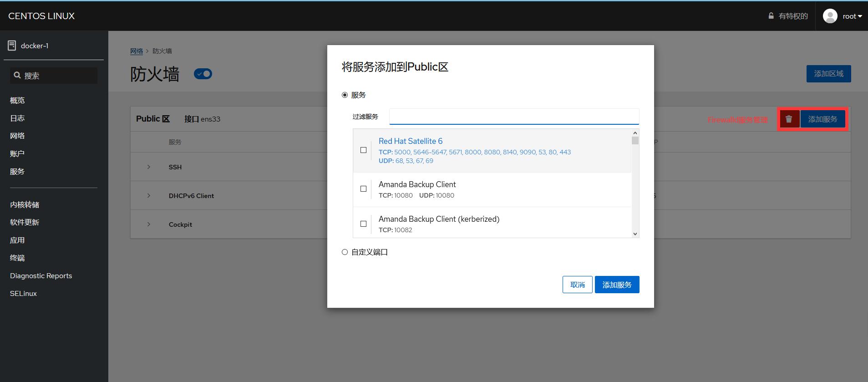
Task: Click the 取消 cancel button
Action: tap(577, 285)
